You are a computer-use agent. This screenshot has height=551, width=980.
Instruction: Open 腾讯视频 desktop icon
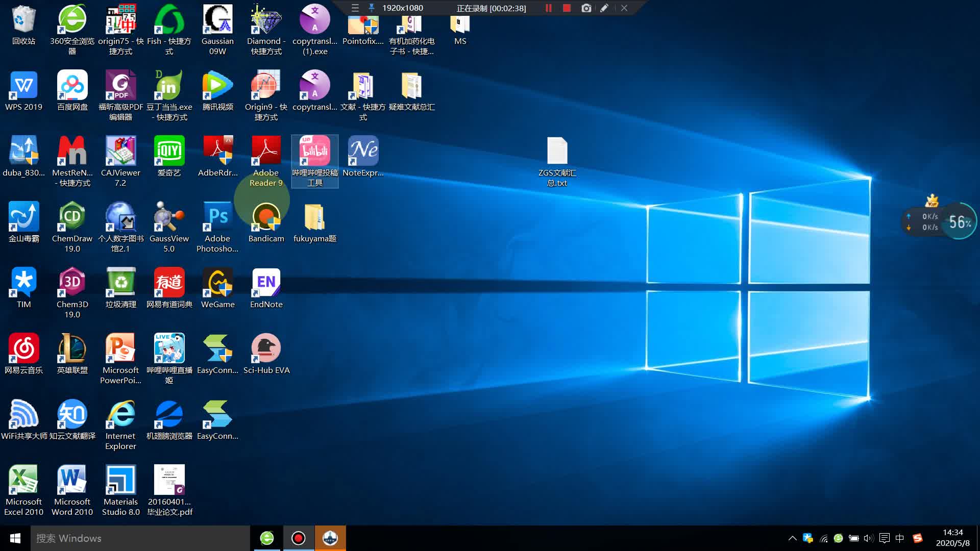(217, 85)
